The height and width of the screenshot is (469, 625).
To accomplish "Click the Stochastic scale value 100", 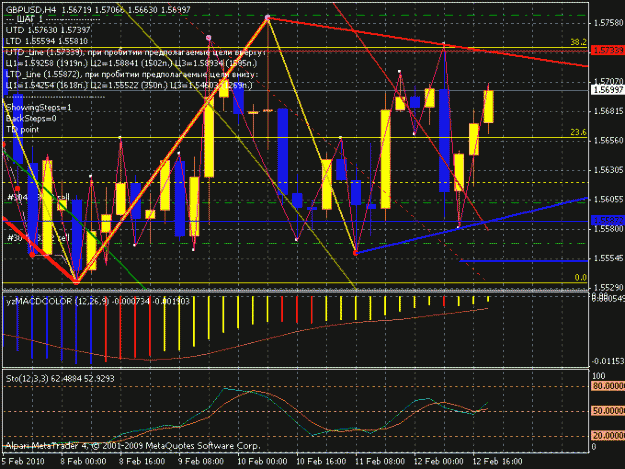I will pyautogui.click(x=599, y=376).
